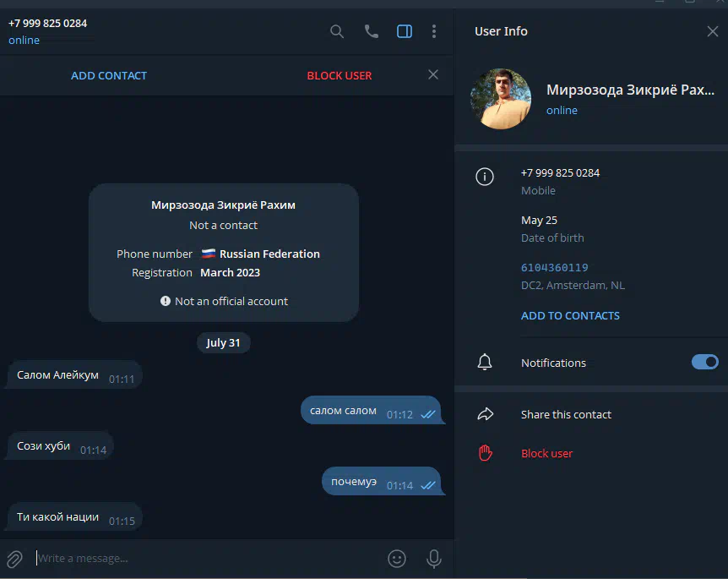Click "Russian Federation" in the info card
The height and width of the screenshot is (579, 728).
(x=269, y=254)
